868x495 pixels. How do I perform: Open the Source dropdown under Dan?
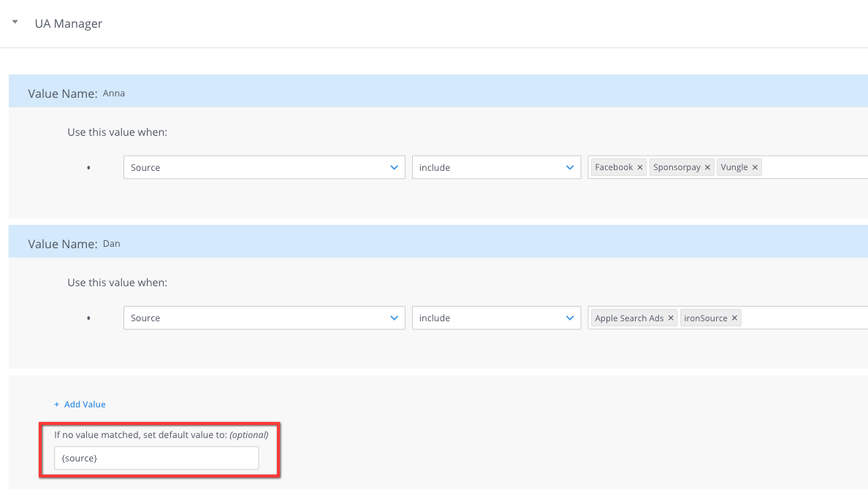[263, 318]
